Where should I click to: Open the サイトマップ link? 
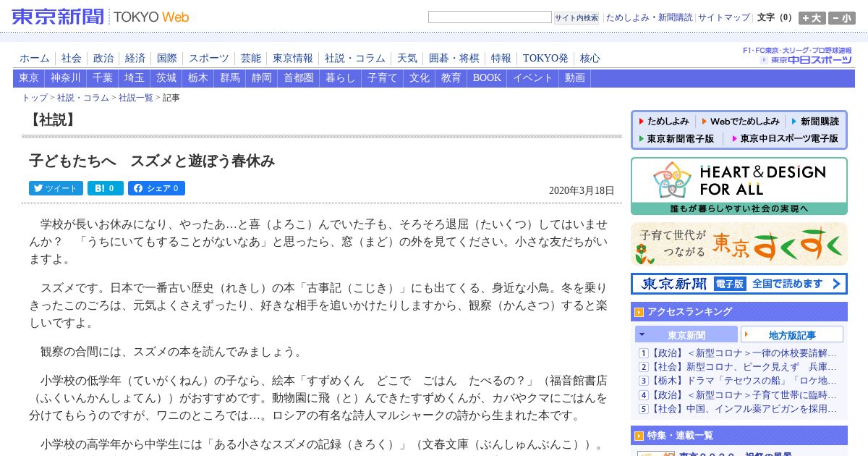(x=724, y=17)
